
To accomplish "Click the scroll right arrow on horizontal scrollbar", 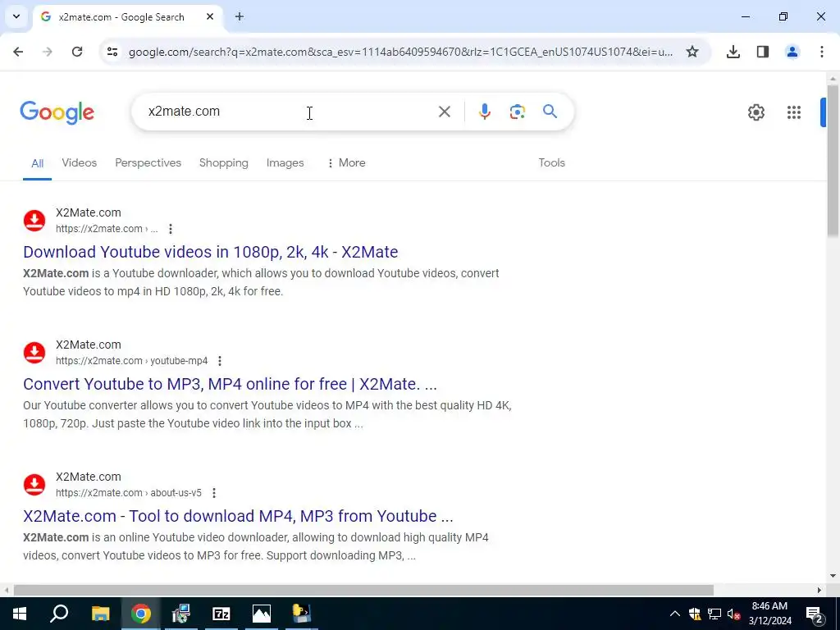I will tap(819, 591).
